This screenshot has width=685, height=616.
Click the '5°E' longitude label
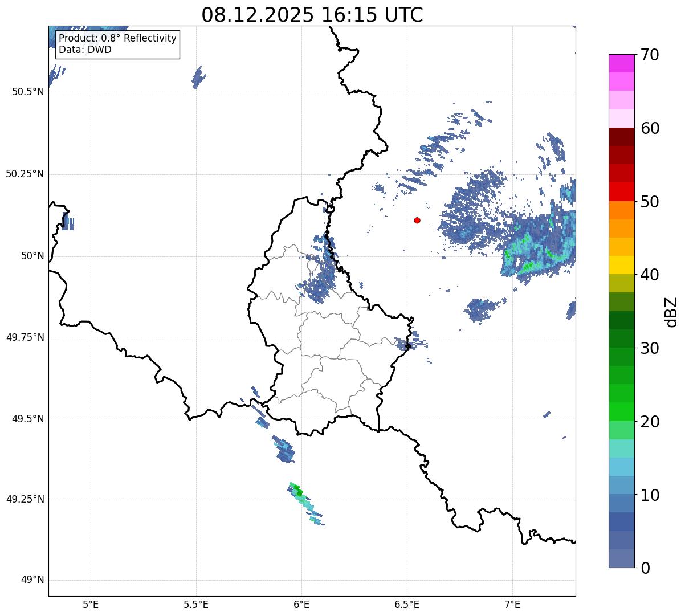coord(91,605)
